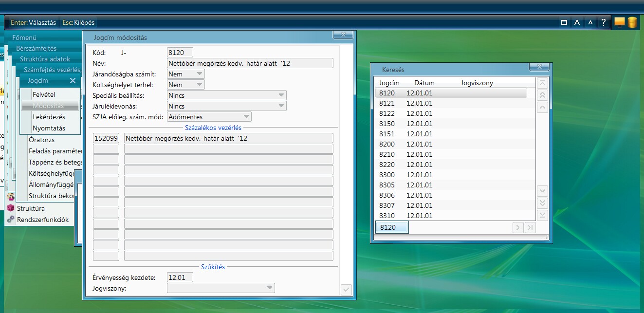Viewport: 644px width, 313px height.
Task: Page down with double-chevron in Keresés
Action: click(x=542, y=203)
